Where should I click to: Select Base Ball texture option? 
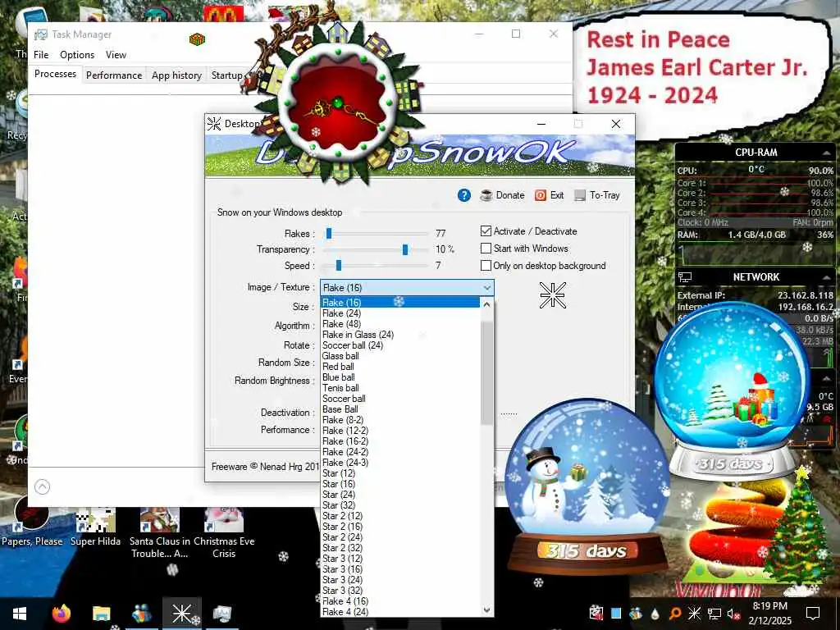point(400,409)
